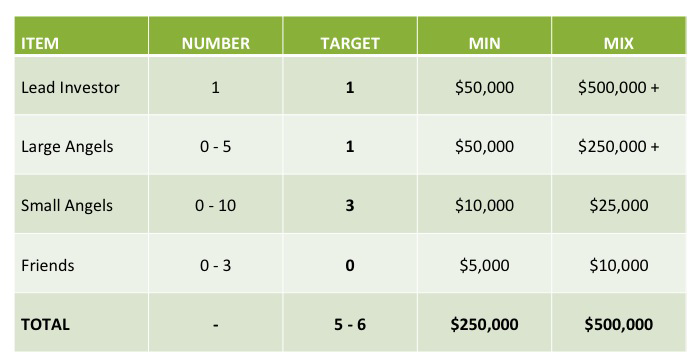Click the MIX column header
Screen dimensions: 700x364
(x=619, y=43)
